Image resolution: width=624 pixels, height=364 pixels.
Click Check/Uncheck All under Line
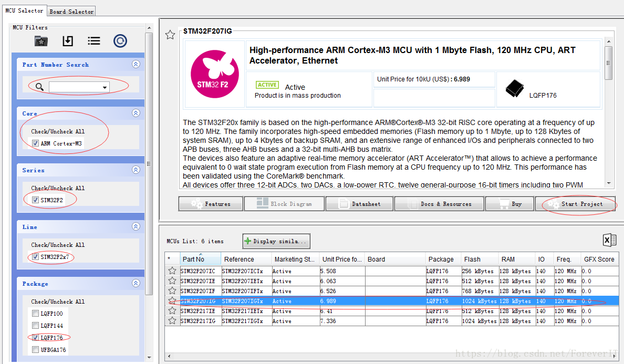[58, 245]
